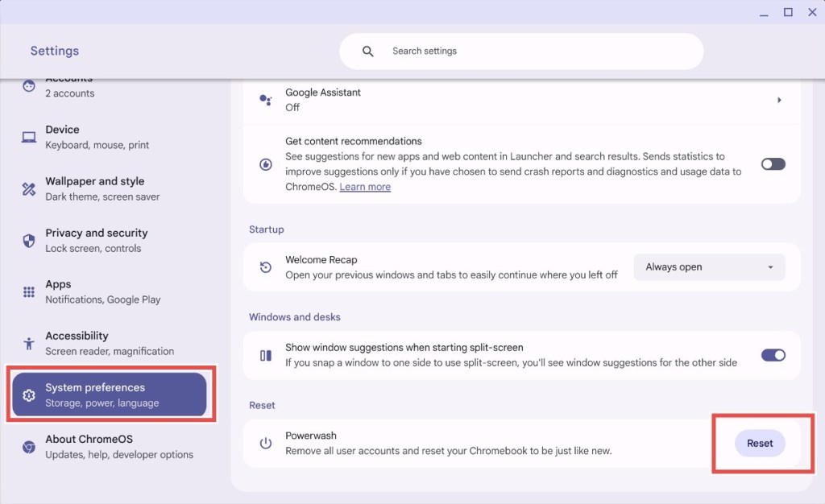This screenshot has width=825, height=504.
Task: Maximize the Settings window
Action: [788, 12]
